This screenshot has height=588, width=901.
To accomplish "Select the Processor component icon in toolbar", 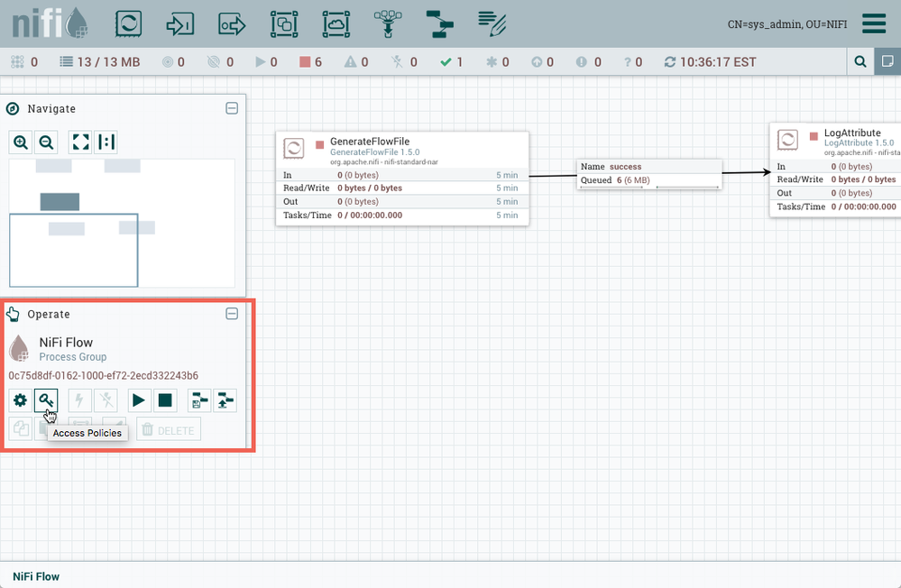I will click(x=128, y=24).
